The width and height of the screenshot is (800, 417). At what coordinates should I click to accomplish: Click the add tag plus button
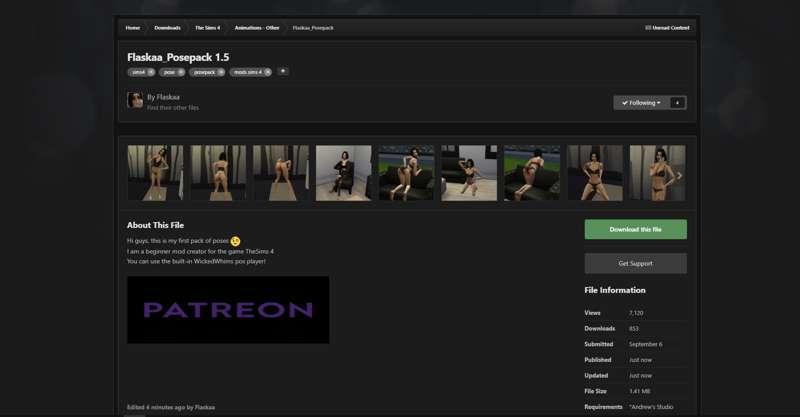pos(283,71)
